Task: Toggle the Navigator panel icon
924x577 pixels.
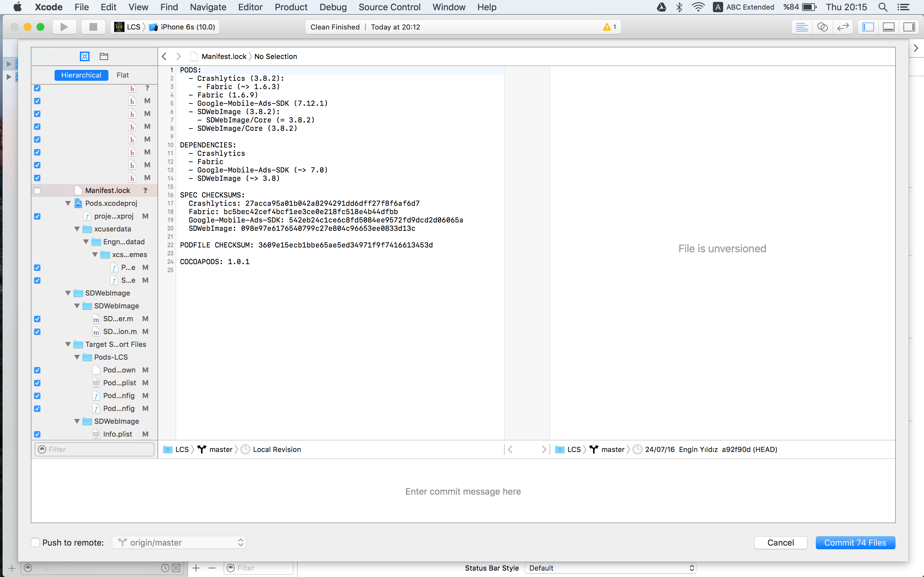Action: pos(868,27)
